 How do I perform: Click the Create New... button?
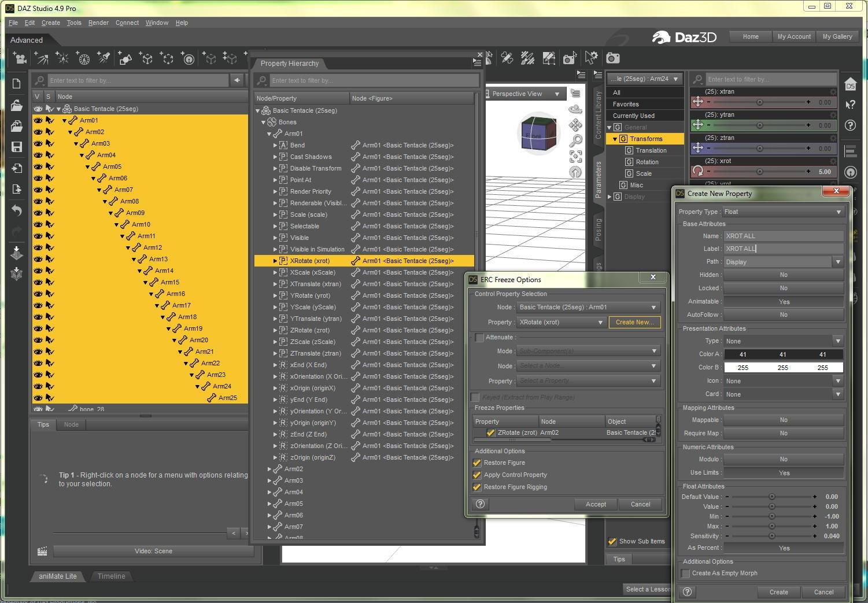(634, 322)
